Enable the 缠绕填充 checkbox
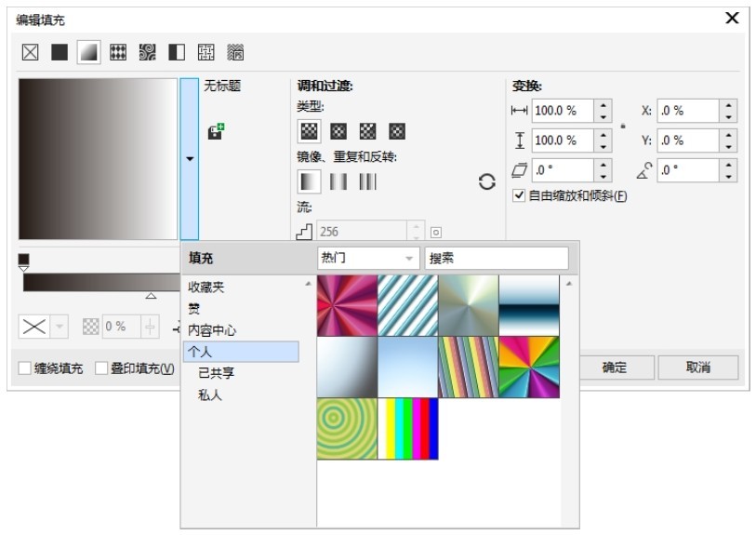The height and width of the screenshot is (535, 756). pos(24,368)
